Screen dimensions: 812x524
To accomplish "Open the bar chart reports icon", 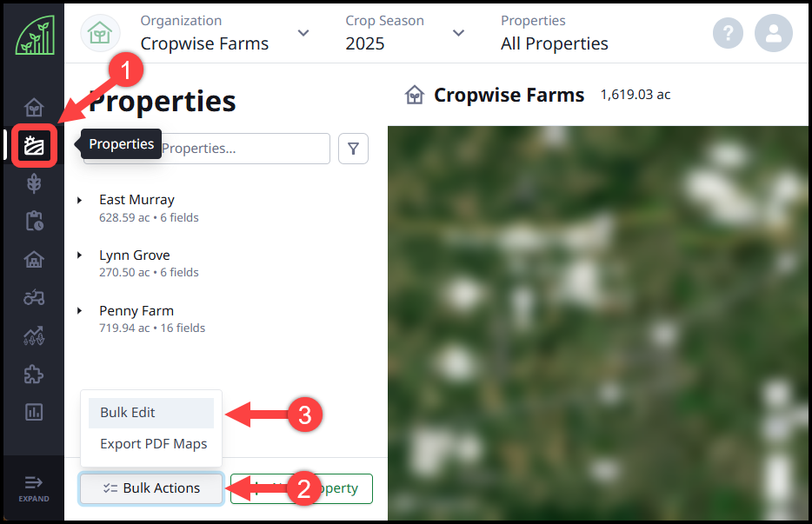I will [x=34, y=412].
